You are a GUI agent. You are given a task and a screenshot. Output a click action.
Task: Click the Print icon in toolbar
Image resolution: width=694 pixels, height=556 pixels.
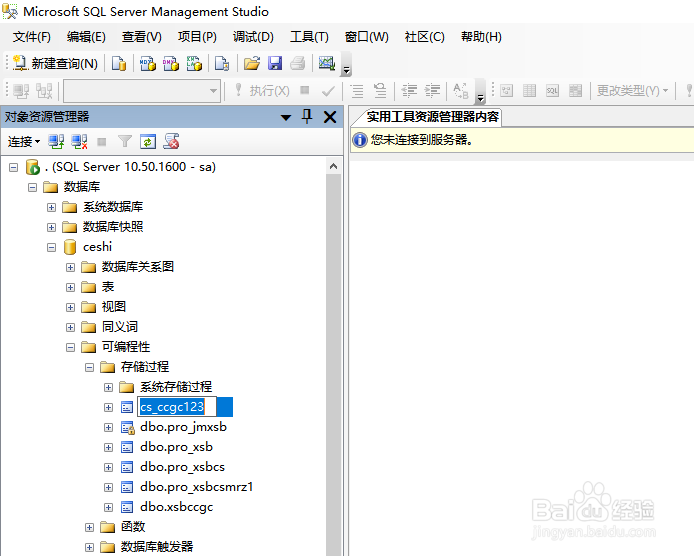(297, 63)
